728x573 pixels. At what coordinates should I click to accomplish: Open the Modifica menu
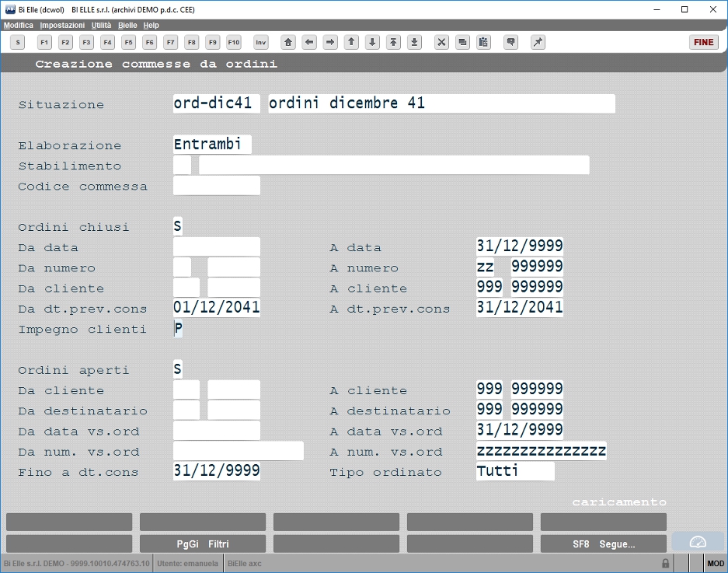coord(19,25)
